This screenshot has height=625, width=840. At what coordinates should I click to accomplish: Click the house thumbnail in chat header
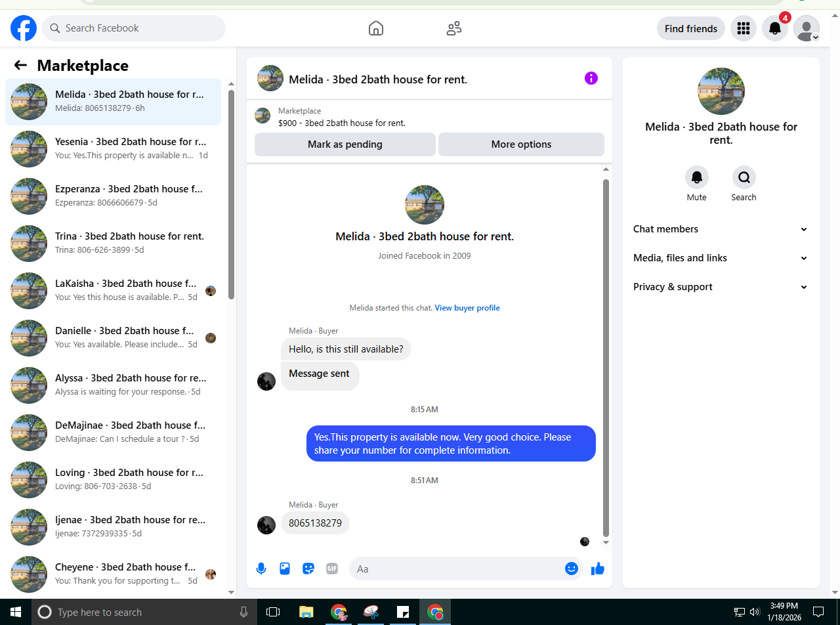click(270, 78)
